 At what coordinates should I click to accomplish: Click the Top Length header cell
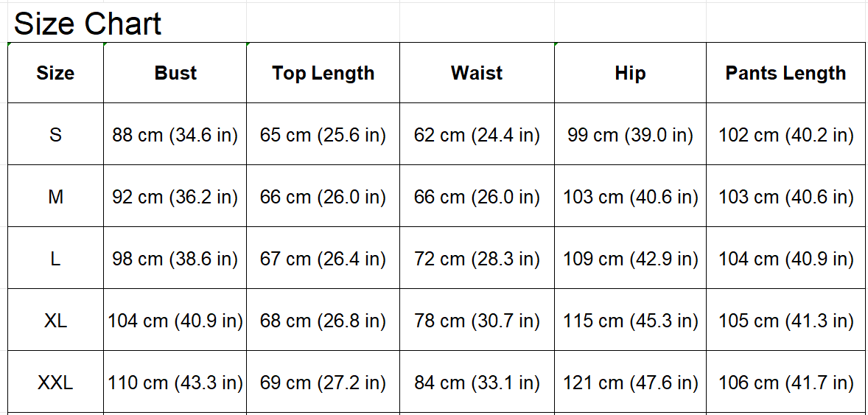323,73
